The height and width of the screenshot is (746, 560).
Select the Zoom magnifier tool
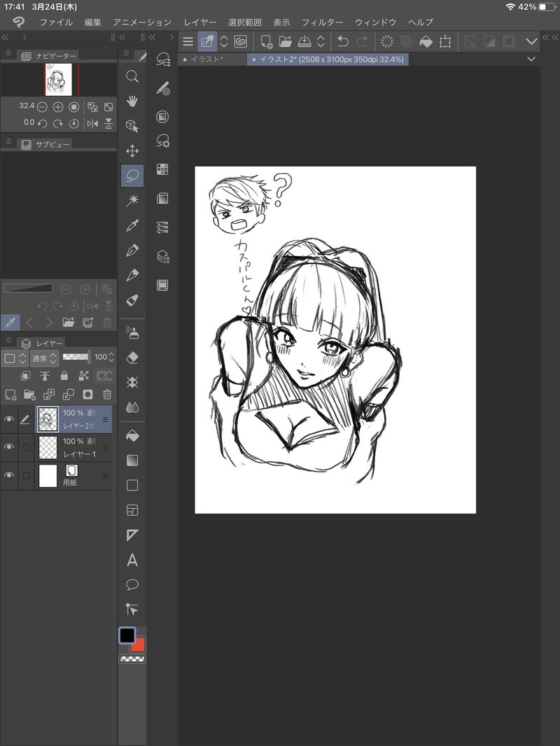(x=132, y=76)
